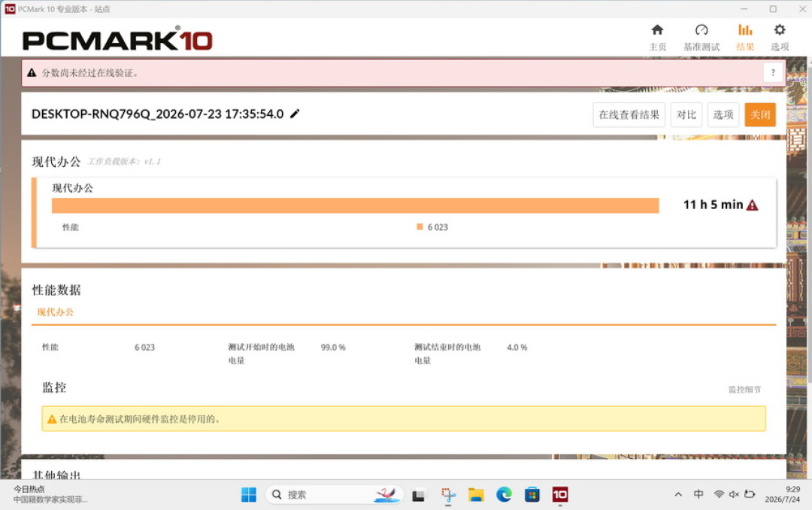The image size is (812, 510).
Task: Click the result name DESKTOP-RNQ796Q_2026-07-23 17:35:54.0
Action: click(x=157, y=114)
